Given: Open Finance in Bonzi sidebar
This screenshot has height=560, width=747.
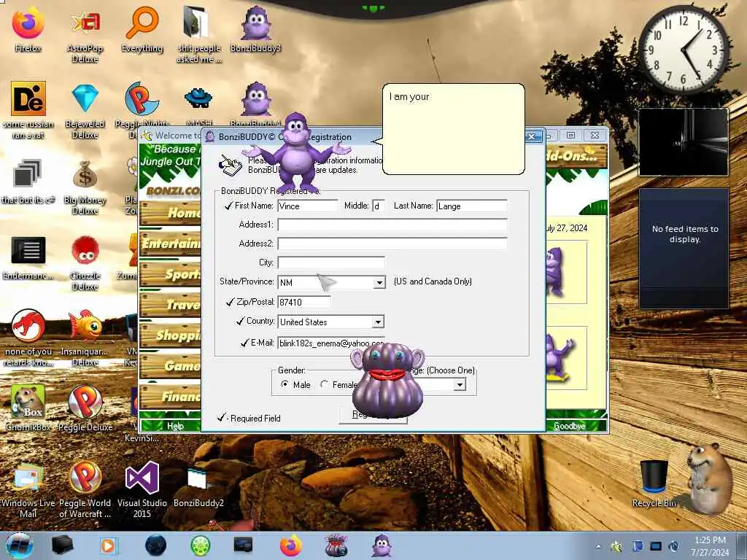Looking at the screenshot, I should point(170,396).
